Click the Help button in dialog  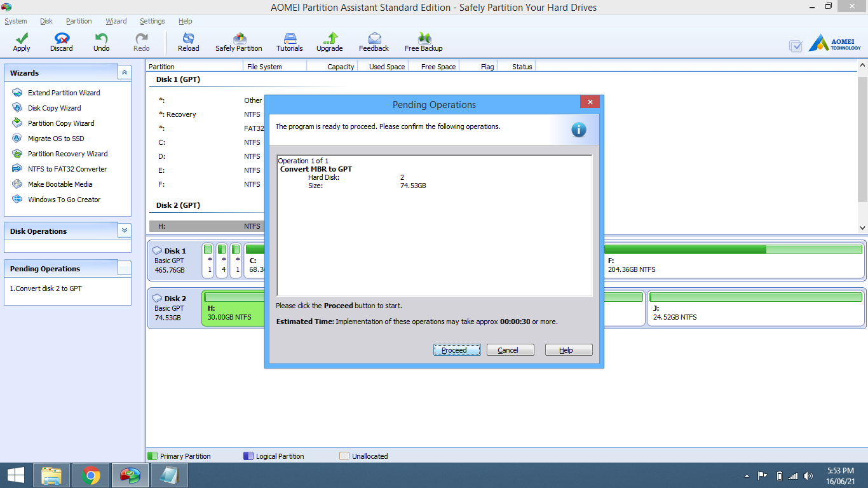coord(569,350)
